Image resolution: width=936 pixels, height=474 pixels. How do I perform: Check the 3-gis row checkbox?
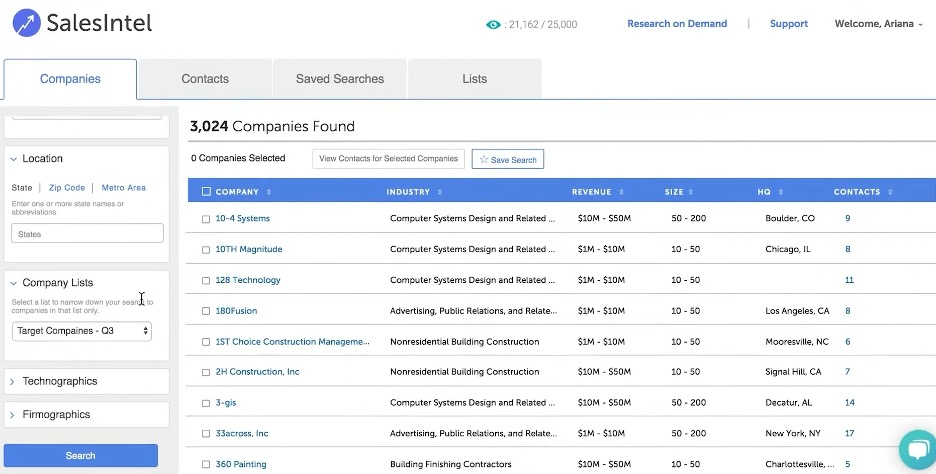tap(206, 403)
